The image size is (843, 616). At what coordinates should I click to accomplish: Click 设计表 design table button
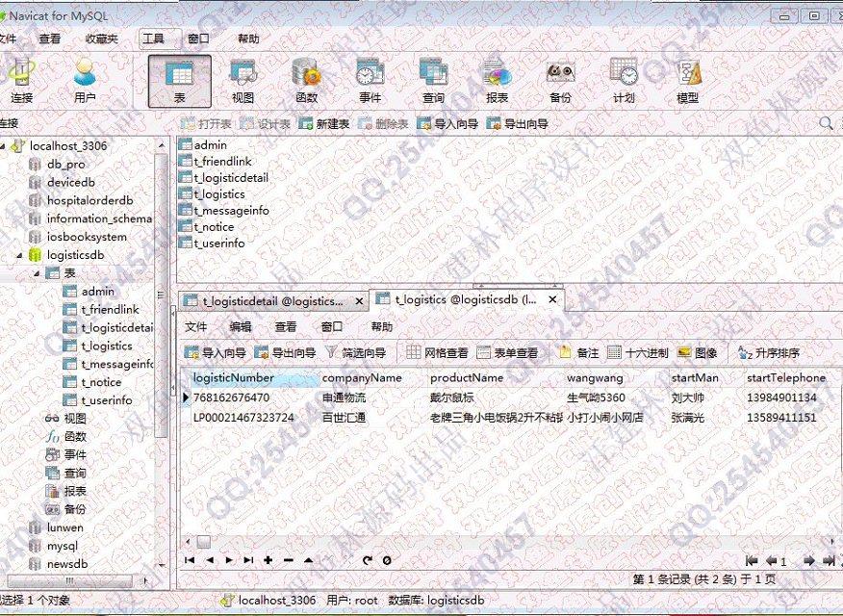pyautogui.click(x=265, y=123)
